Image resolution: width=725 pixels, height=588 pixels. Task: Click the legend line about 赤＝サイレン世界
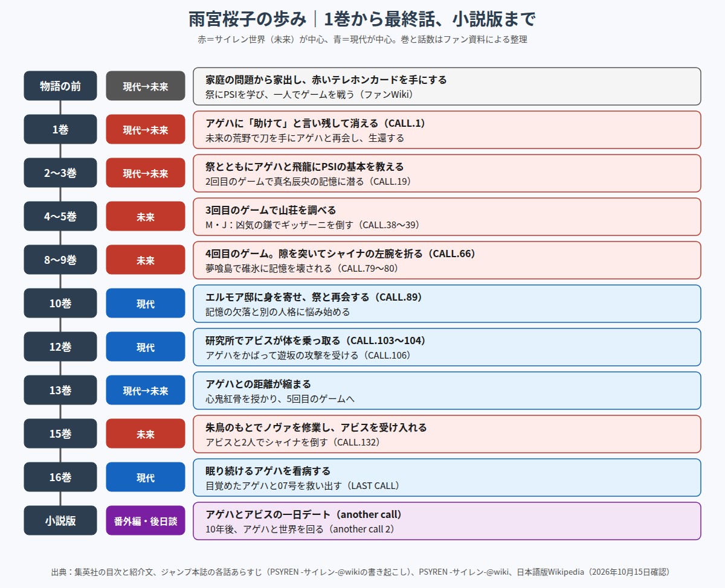pos(362,39)
